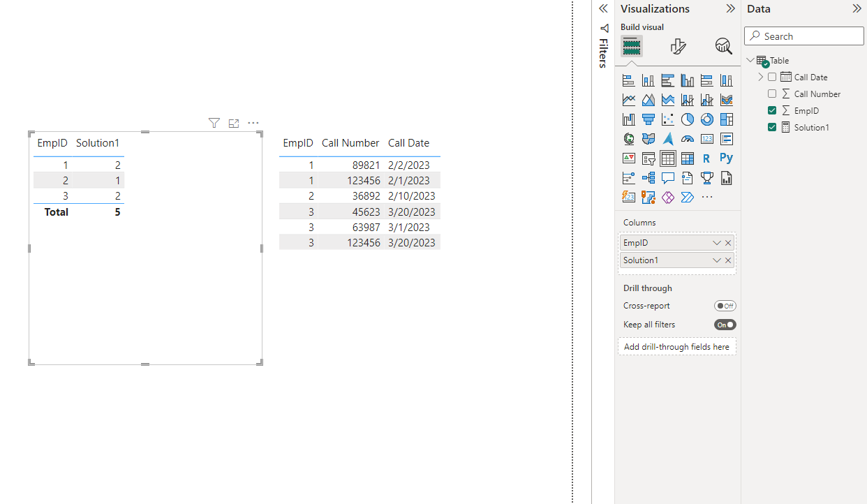Choose the Donut chart visual

[x=706, y=119]
